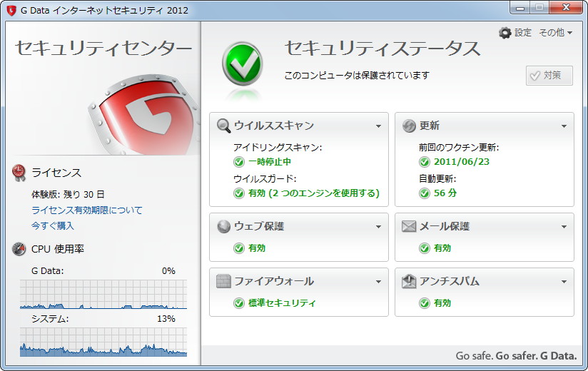Click 有効 status under アンチスパム
Screen dimensions: 588x371
[442, 303]
